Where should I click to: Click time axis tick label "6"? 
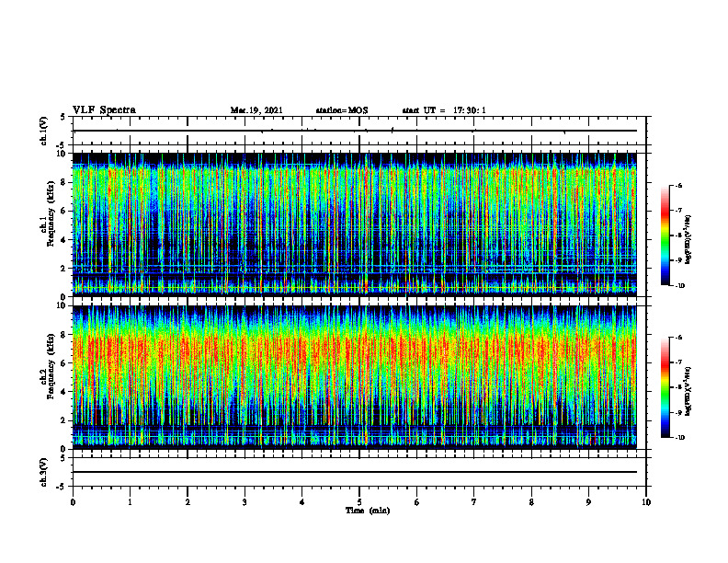point(417,502)
